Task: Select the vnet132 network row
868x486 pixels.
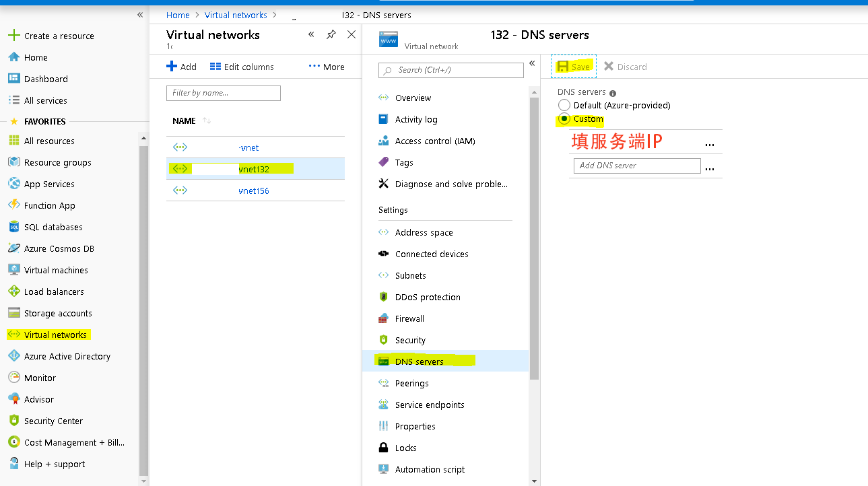Action: pyautogui.click(x=255, y=169)
